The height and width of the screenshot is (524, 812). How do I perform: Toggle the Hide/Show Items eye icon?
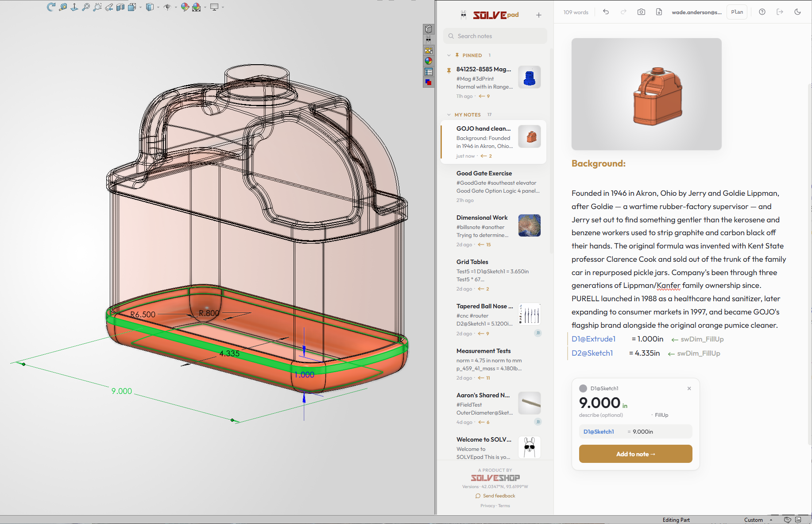coord(167,7)
